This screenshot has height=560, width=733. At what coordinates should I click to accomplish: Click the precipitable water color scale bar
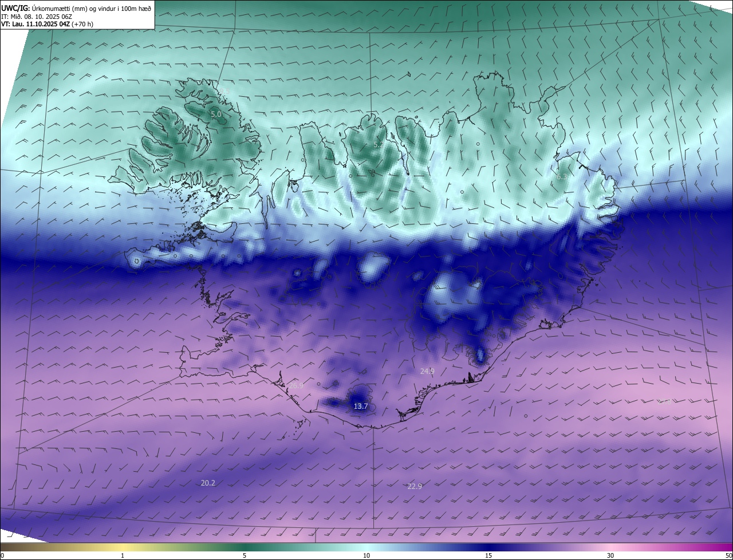pyautogui.click(x=366, y=547)
